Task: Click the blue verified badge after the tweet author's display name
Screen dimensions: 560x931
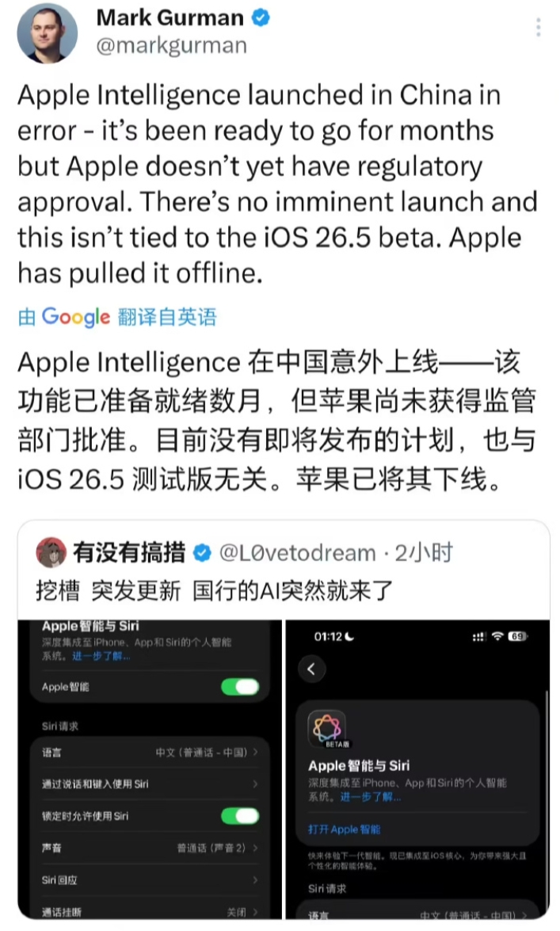Action: point(261,17)
